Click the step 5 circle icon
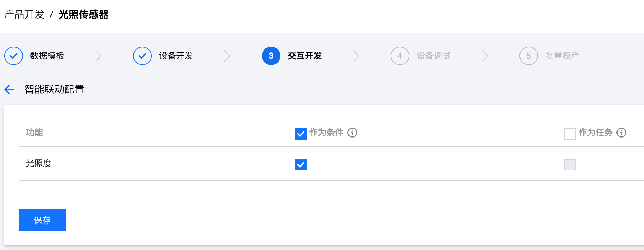The height and width of the screenshot is (250, 644). tap(529, 56)
